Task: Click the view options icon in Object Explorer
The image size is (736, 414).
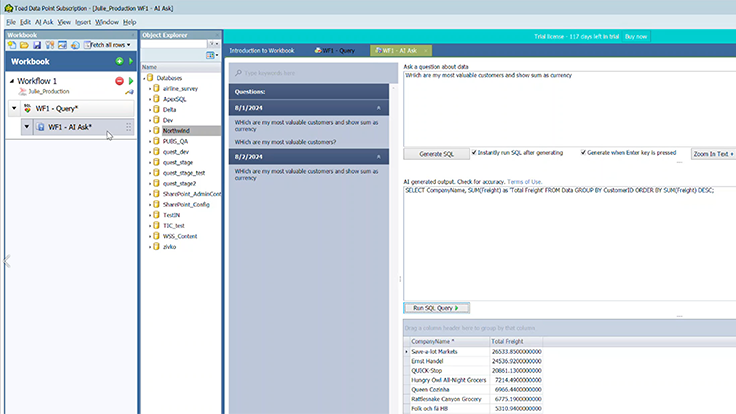Action: [211, 56]
